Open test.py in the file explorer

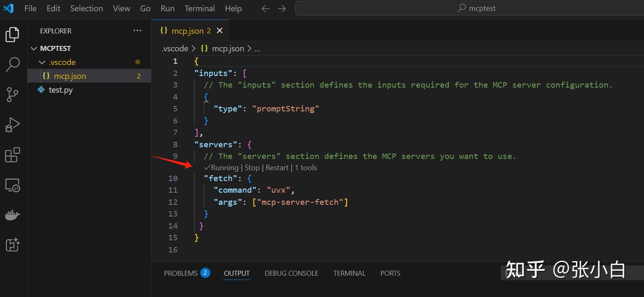pyautogui.click(x=60, y=90)
